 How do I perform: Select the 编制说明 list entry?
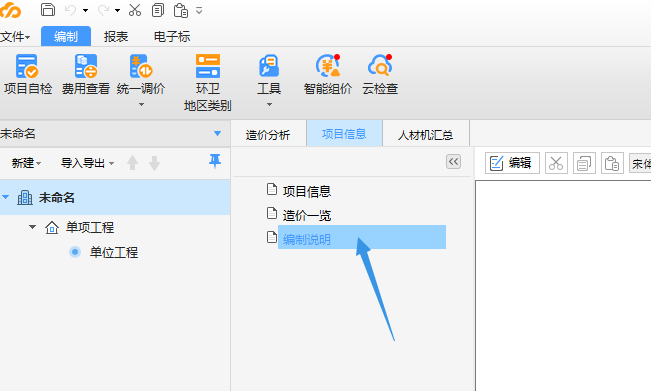pos(362,237)
